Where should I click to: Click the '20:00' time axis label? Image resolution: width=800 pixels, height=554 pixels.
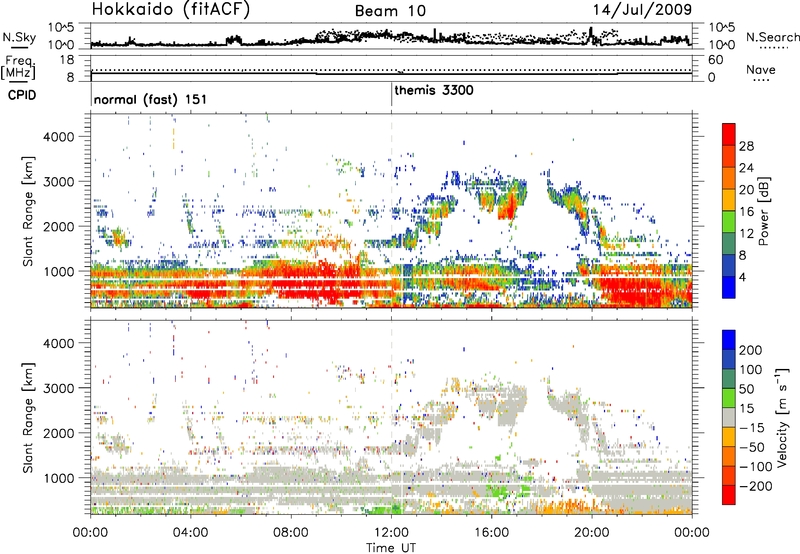pyautogui.click(x=592, y=533)
